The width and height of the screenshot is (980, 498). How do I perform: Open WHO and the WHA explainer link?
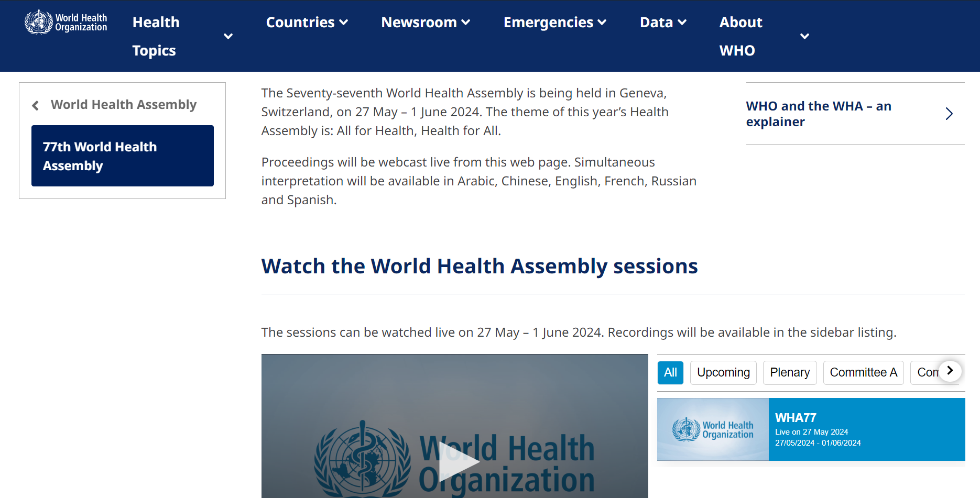[819, 114]
